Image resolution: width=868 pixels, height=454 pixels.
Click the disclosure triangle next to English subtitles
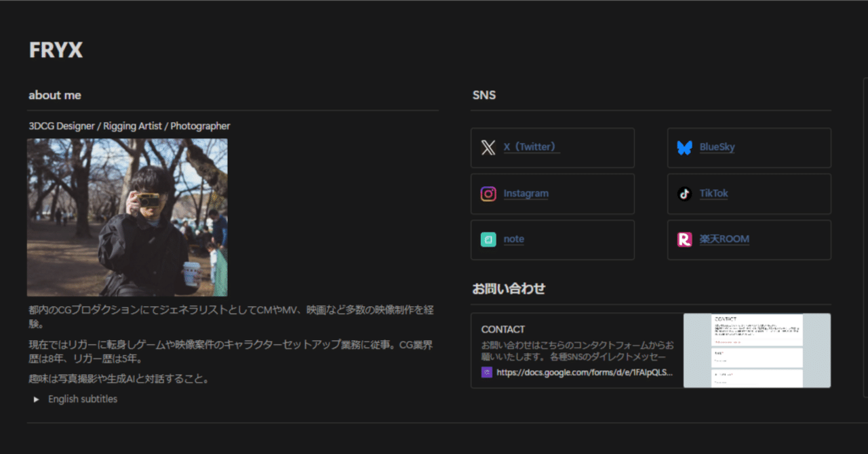coord(36,399)
